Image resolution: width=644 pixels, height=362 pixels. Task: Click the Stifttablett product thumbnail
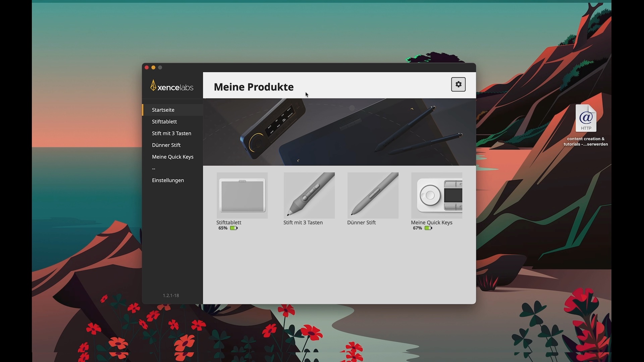[x=242, y=195]
